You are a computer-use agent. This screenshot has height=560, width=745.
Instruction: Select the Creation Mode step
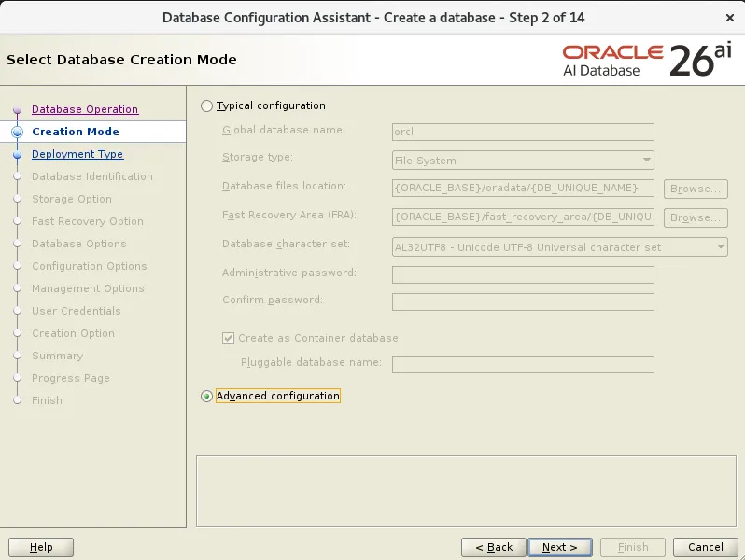pos(76,132)
